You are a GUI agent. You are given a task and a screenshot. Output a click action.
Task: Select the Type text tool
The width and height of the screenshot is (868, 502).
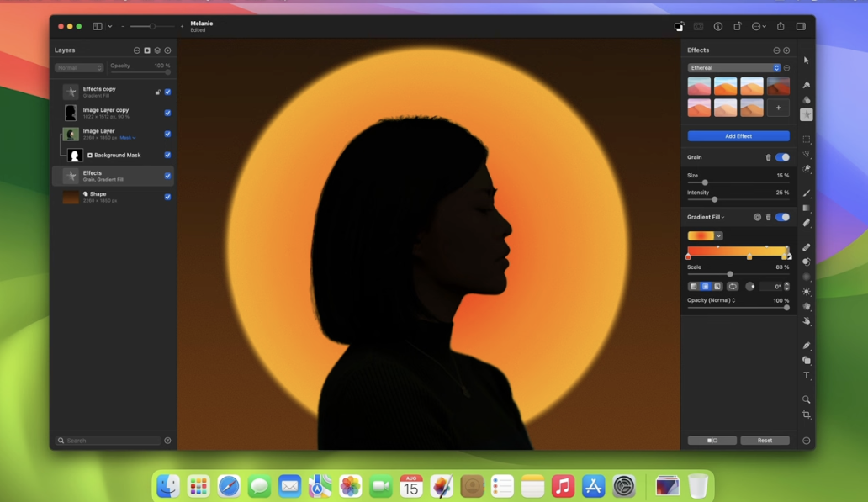[x=806, y=375]
